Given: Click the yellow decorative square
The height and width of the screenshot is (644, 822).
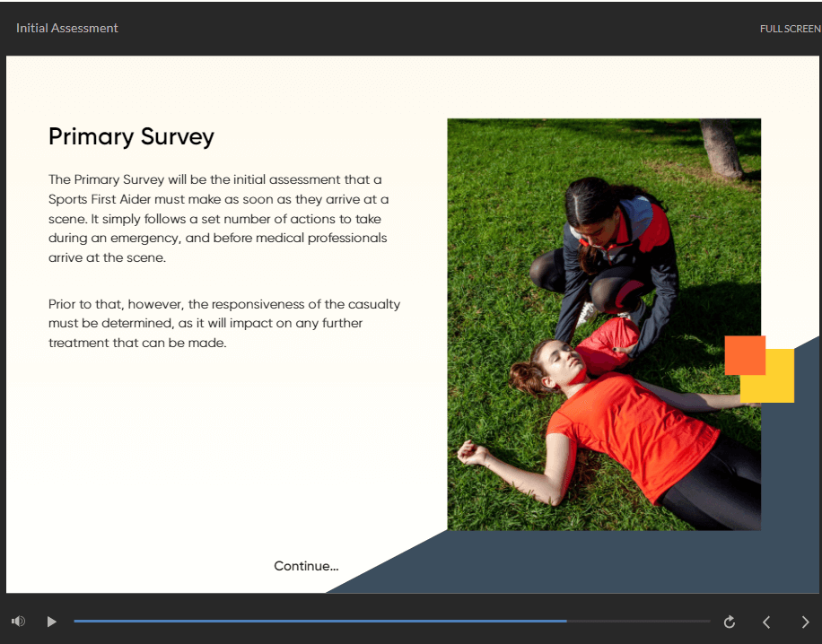Looking at the screenshot, I should click(x=776, y=384).
